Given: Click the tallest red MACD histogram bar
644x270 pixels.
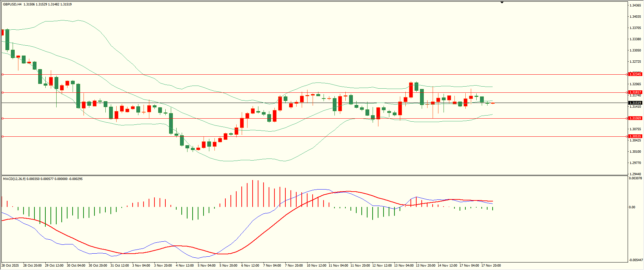Looking at the screenshot, I should pos(253,193).
